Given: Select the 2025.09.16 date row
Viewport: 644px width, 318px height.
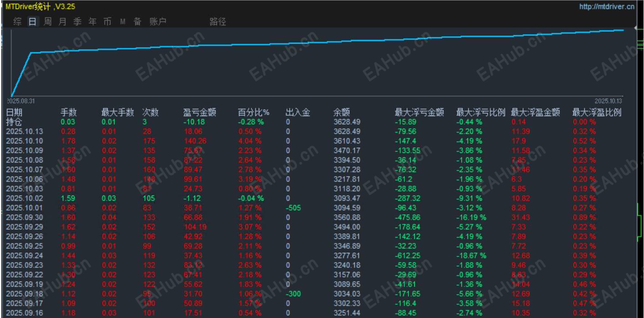Looking at the screenshot, I should pyautogui.click(x=24, y=313).
